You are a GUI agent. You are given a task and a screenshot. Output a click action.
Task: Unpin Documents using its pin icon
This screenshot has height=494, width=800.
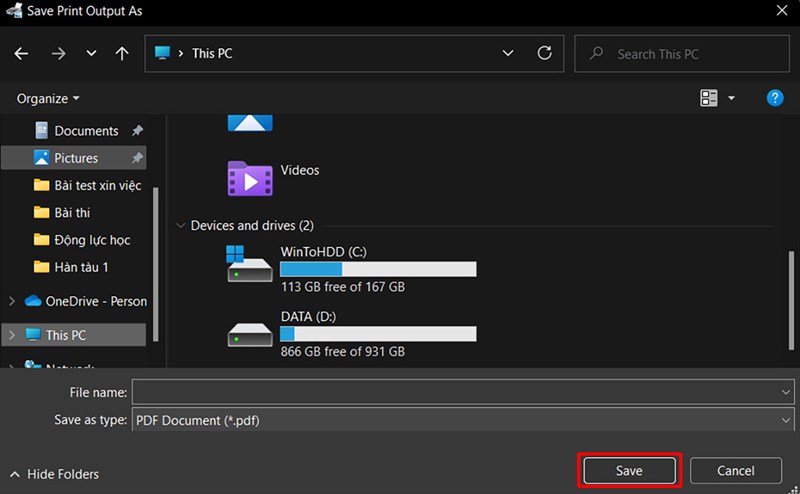(137, 131)
